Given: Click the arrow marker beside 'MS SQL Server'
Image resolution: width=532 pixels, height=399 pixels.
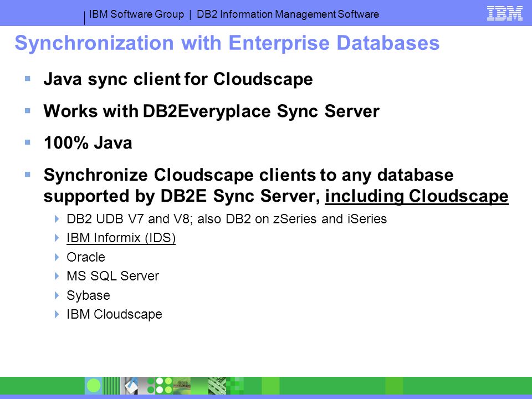Looking at the screenshot, I should click(57, 276).
